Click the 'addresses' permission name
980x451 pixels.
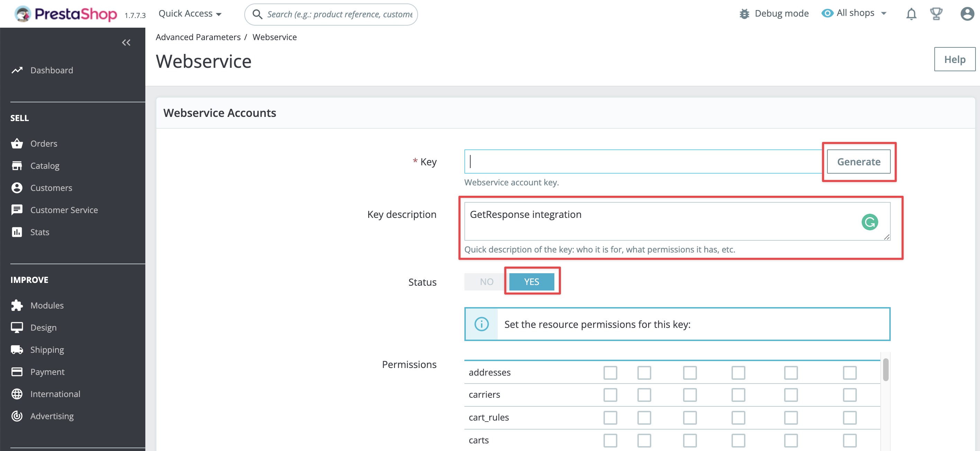click(489, 373)
